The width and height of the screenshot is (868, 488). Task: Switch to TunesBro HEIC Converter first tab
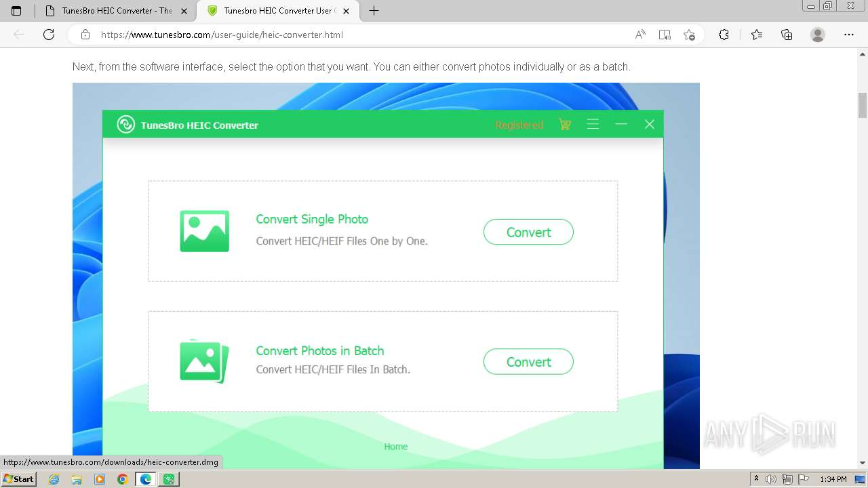[115, 11]
